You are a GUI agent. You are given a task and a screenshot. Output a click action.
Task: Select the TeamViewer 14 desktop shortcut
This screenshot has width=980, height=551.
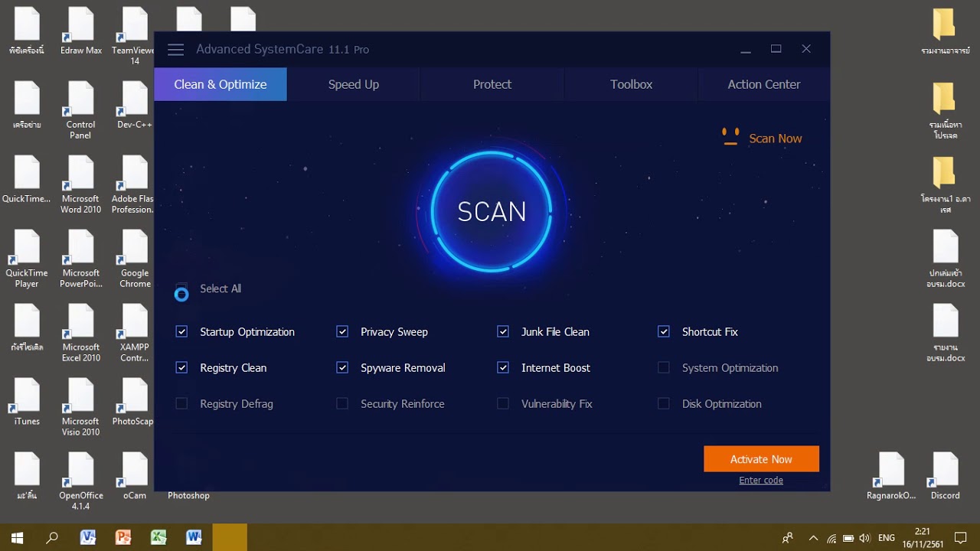pos(134,34)
